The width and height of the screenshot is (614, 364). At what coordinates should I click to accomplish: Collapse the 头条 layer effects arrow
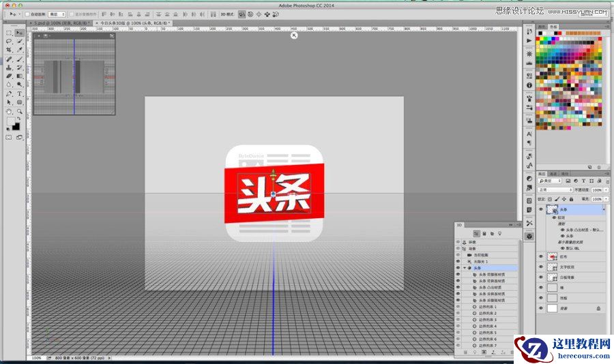pos(604,209)
